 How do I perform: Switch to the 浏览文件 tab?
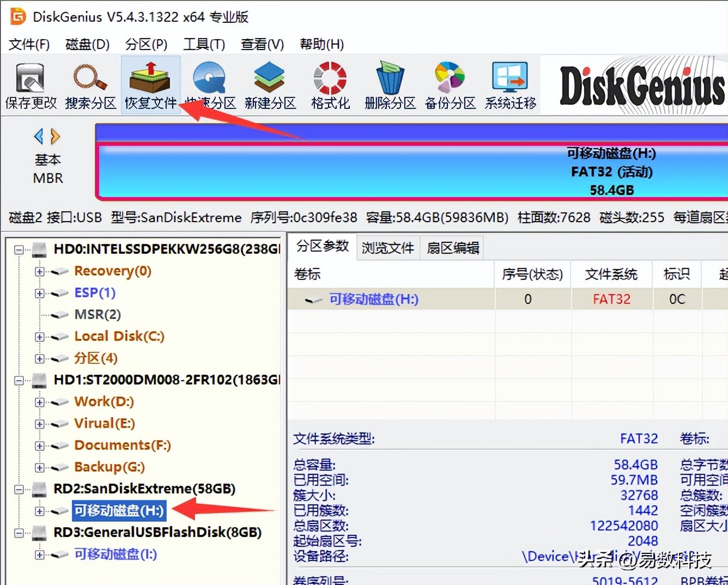click(387, 247)
